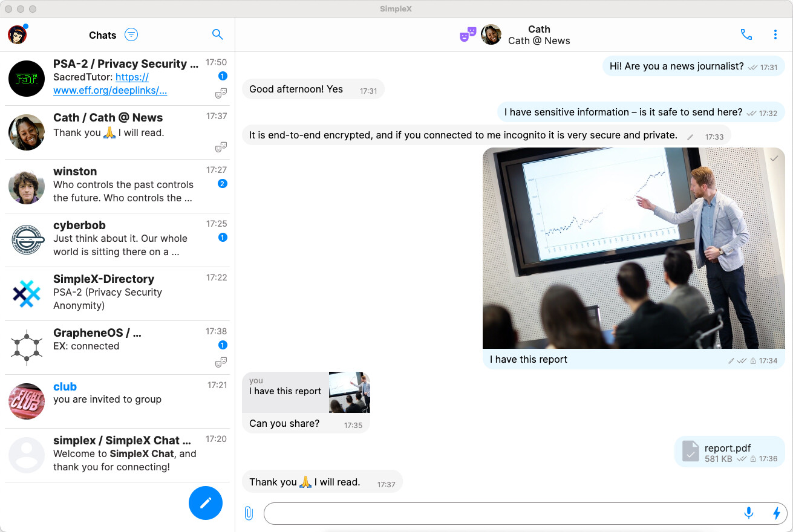
Task: Open the winston conversation
Action: click(117, 186)
